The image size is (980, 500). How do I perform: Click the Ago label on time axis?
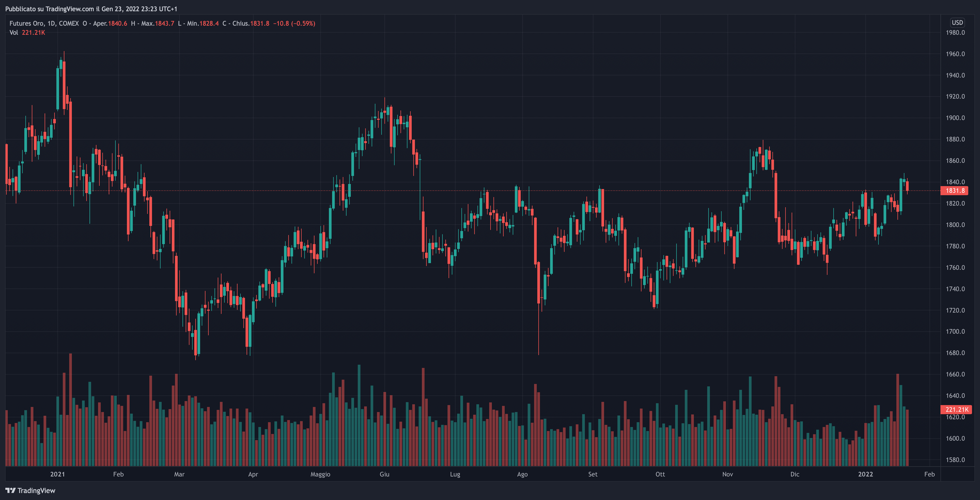tap(522, 474)
